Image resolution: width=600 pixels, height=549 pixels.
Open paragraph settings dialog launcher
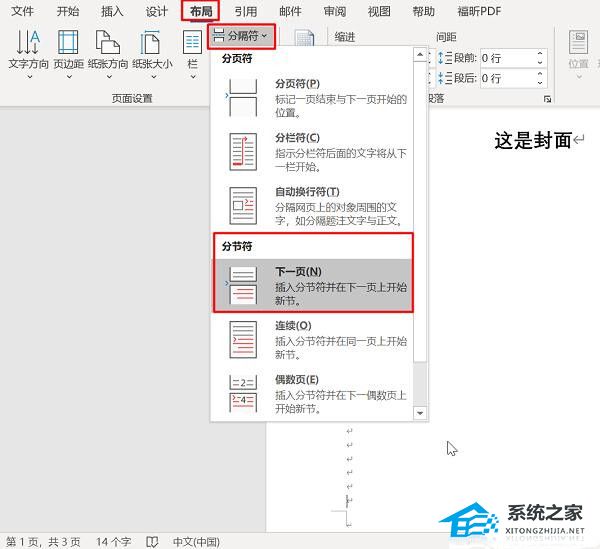coord(547,100)
